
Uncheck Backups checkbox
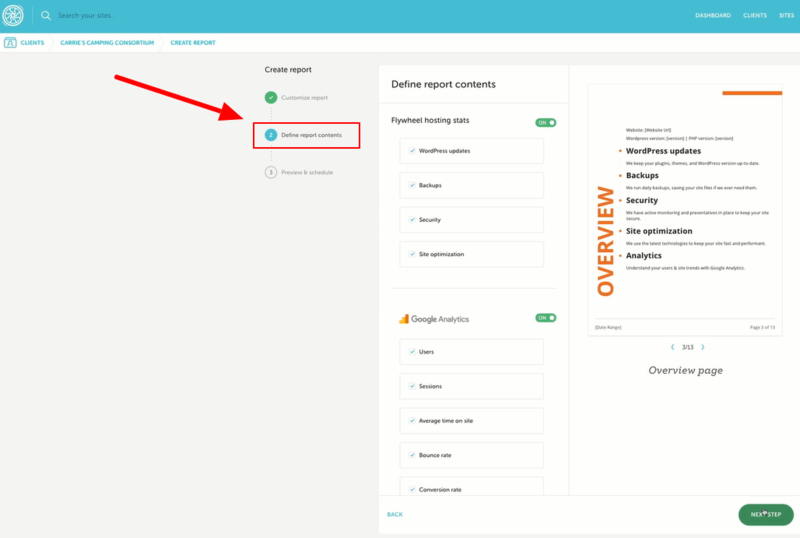coord(412,185)
